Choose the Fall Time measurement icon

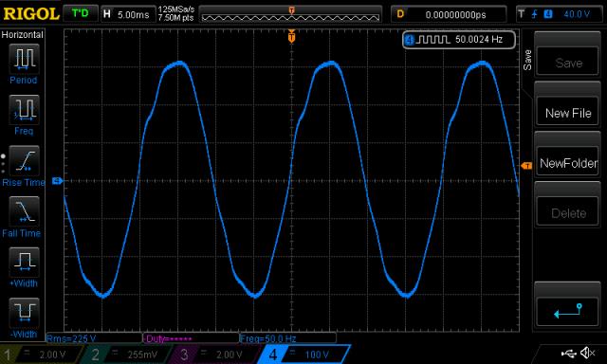tap(24, 211)
